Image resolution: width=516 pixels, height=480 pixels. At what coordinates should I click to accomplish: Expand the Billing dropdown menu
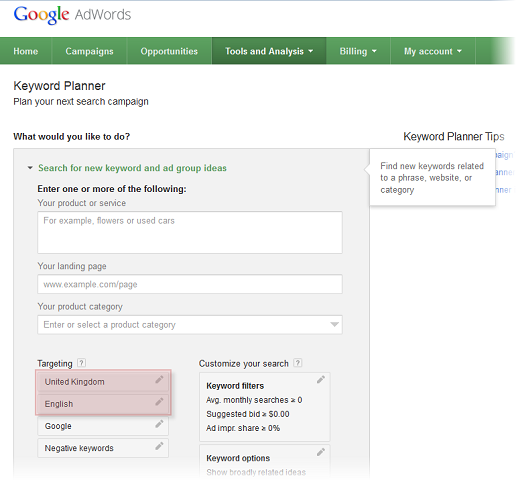click(x=358, y=51)
